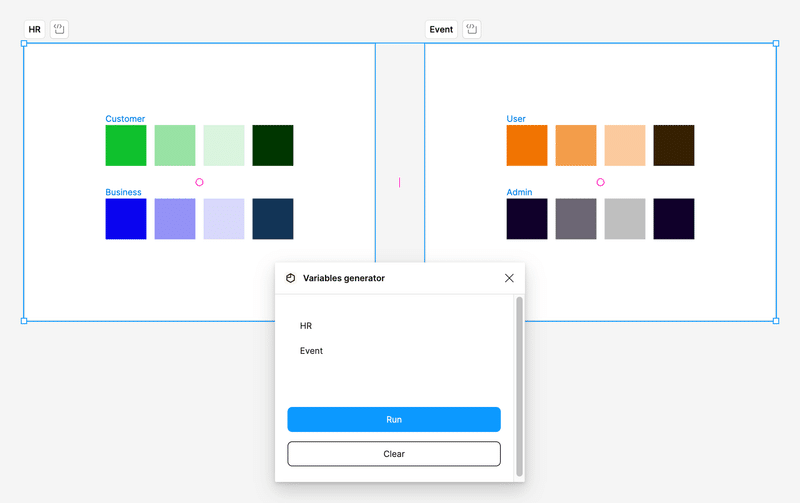Screen dimensions: 800x503
Task: Select the last dark navy Admin swatch
Action: pyautogui.click(x=674, y=219)
